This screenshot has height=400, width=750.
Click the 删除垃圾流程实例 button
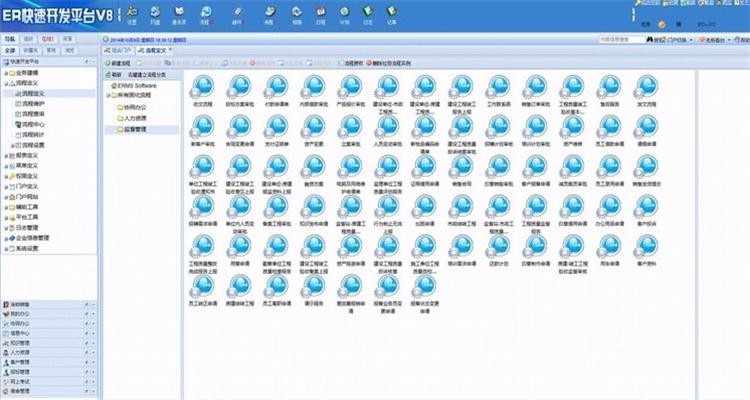tap(389, 63)
